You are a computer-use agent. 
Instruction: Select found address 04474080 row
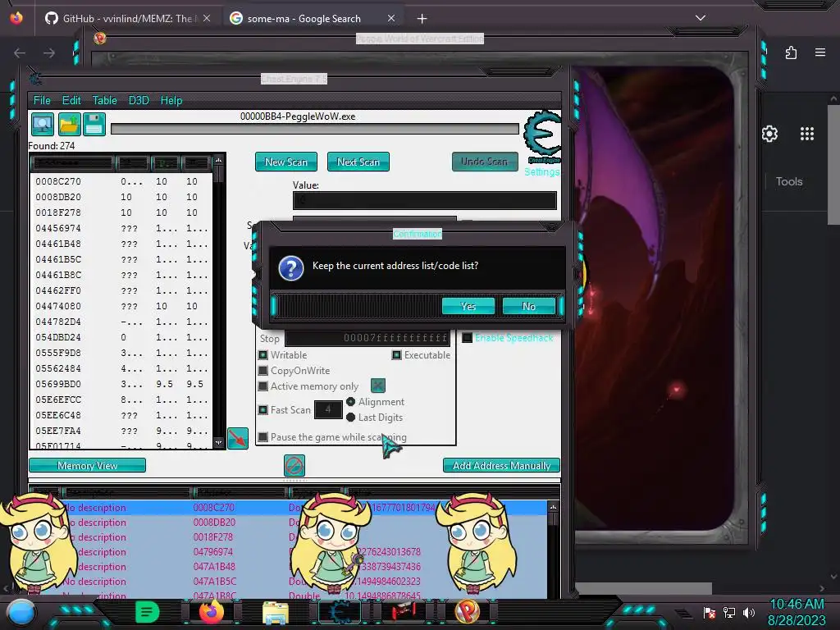pyautogui.click(x=121, y=306)
